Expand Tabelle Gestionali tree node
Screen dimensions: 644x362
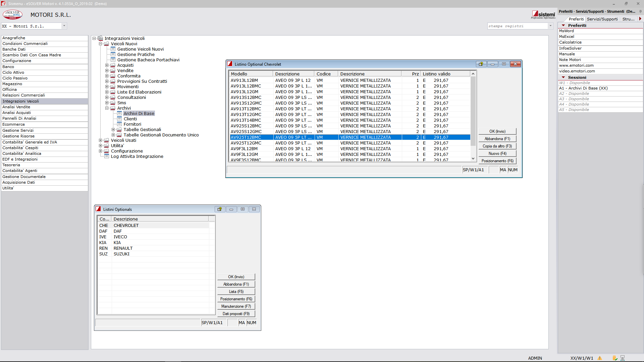113,129
